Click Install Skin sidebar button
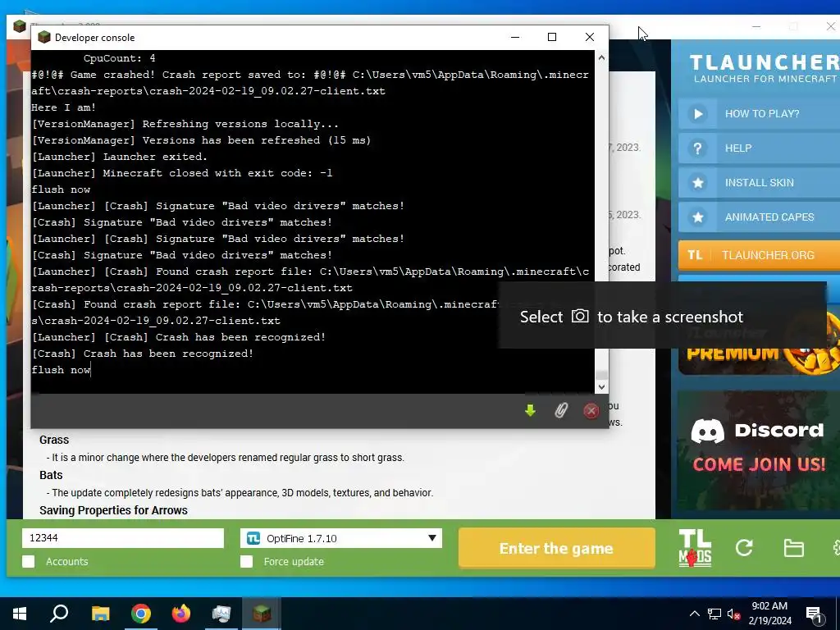 click(x=759, y=183)
